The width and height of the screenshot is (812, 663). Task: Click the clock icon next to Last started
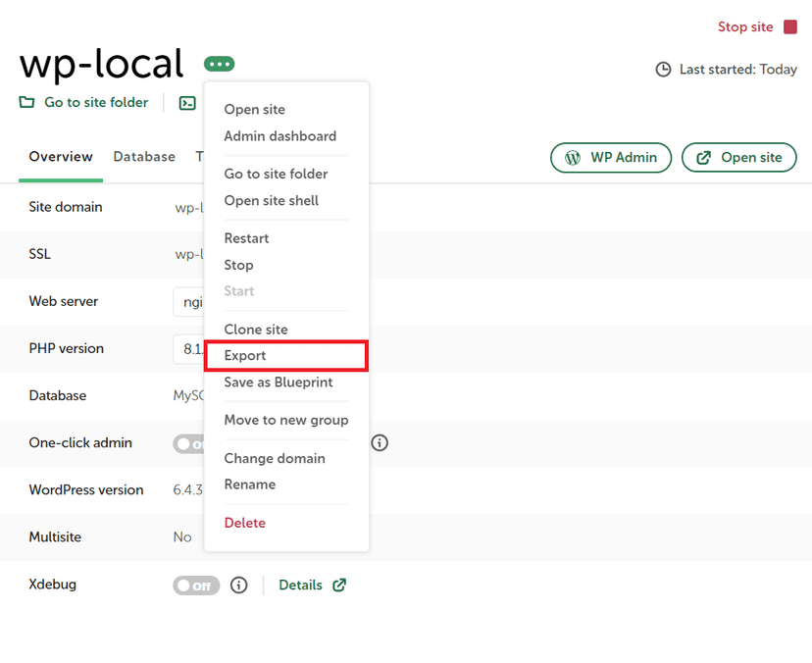(663, 70)
